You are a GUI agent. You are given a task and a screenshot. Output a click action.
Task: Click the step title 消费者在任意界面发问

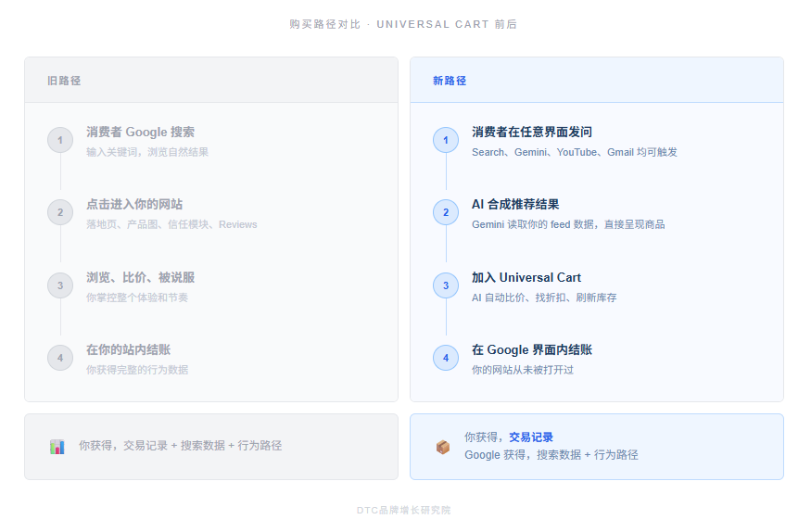click(x=532, y=133)
